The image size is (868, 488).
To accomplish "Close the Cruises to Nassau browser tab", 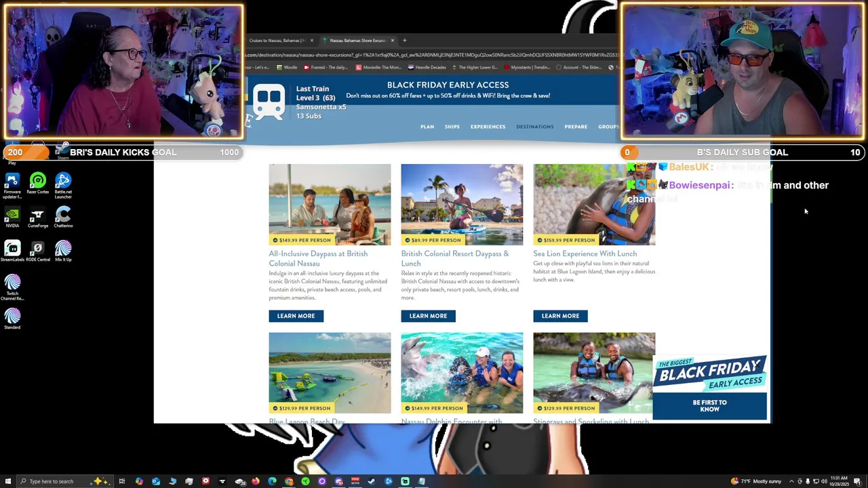I will pyautogui.click(x=312, y=40).
